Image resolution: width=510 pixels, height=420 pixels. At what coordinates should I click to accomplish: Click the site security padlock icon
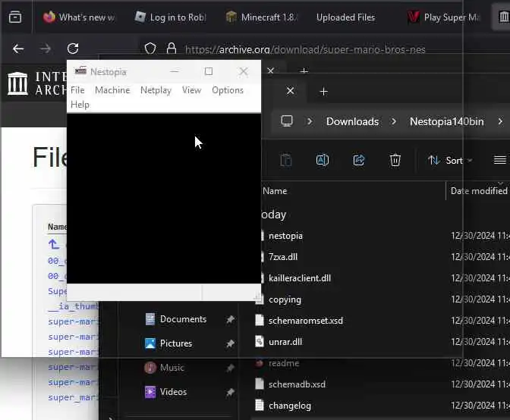172,49
